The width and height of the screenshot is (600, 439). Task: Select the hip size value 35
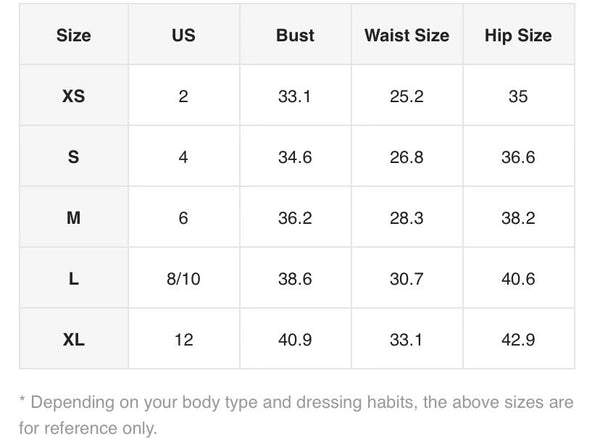(517, 97)
